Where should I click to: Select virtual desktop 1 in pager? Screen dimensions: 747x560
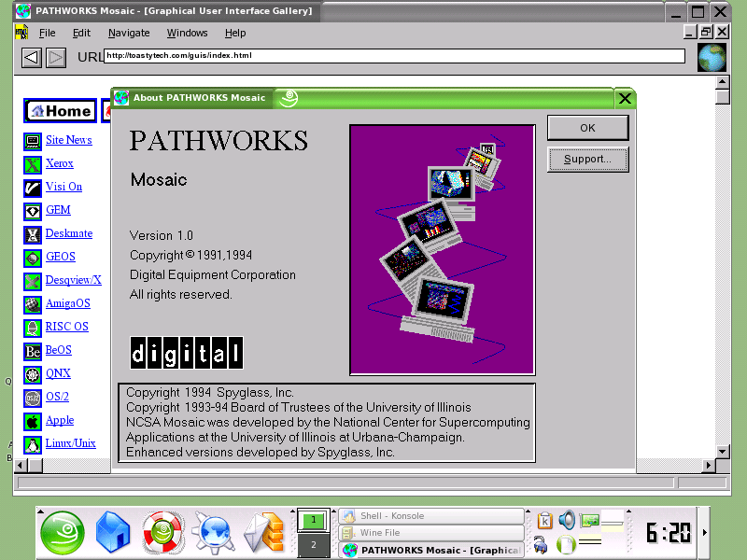tap(314, 518)
